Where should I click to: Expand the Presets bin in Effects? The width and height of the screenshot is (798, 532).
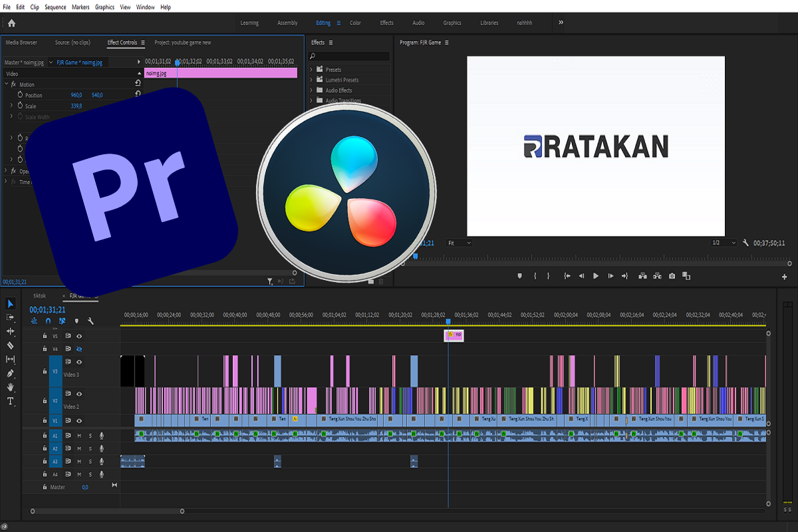click(311, 69)
